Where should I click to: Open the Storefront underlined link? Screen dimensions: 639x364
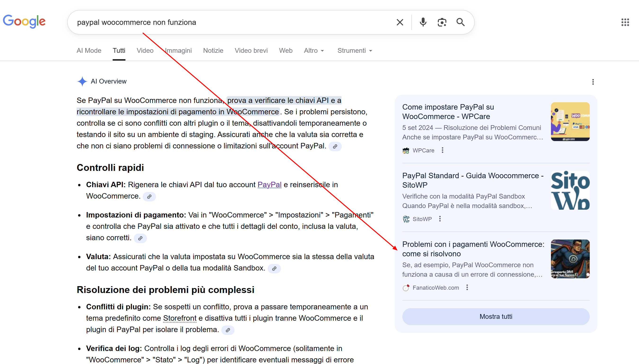[x=179, y=318]
